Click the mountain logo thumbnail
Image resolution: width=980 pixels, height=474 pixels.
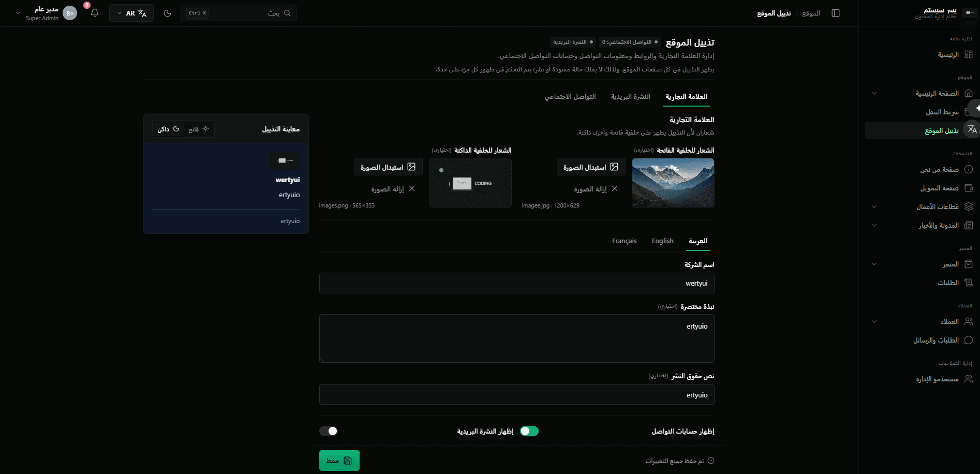click(673, 183)
